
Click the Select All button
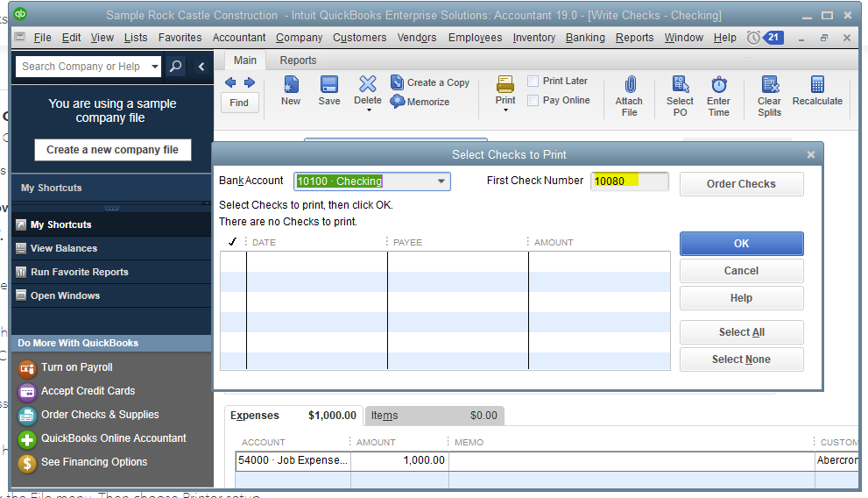(x=741, y=332)
